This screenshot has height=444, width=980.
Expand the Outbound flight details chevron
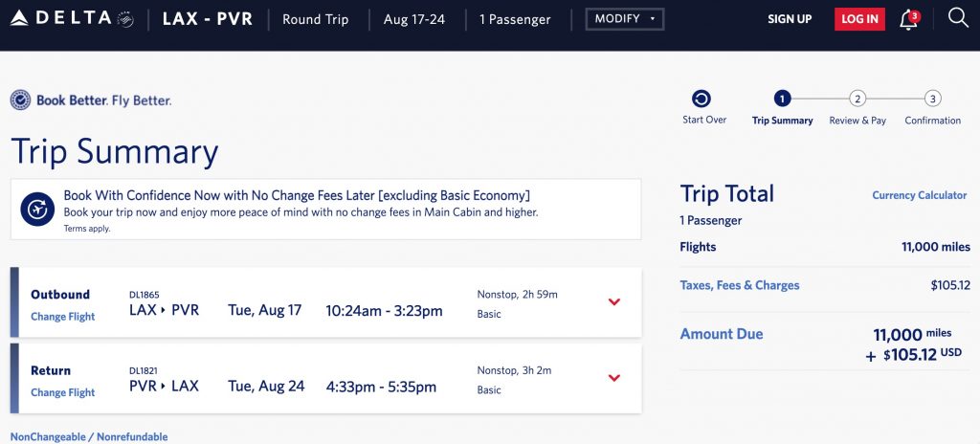[614, 302]
